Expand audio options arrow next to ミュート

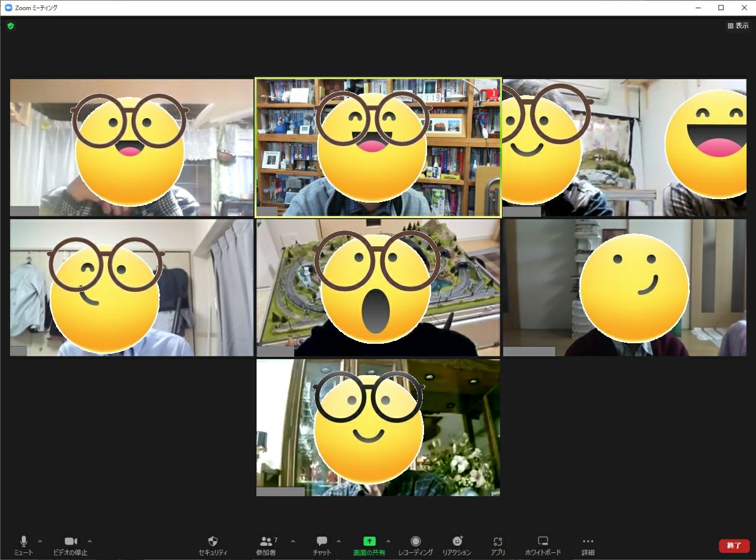(40, 541)
